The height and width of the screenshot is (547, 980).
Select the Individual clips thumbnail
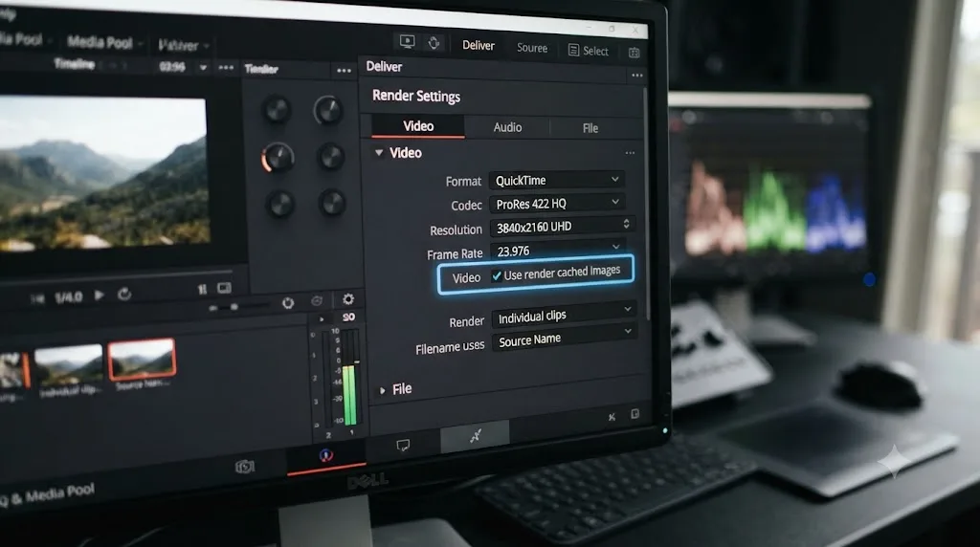click(x=68, y=365)
